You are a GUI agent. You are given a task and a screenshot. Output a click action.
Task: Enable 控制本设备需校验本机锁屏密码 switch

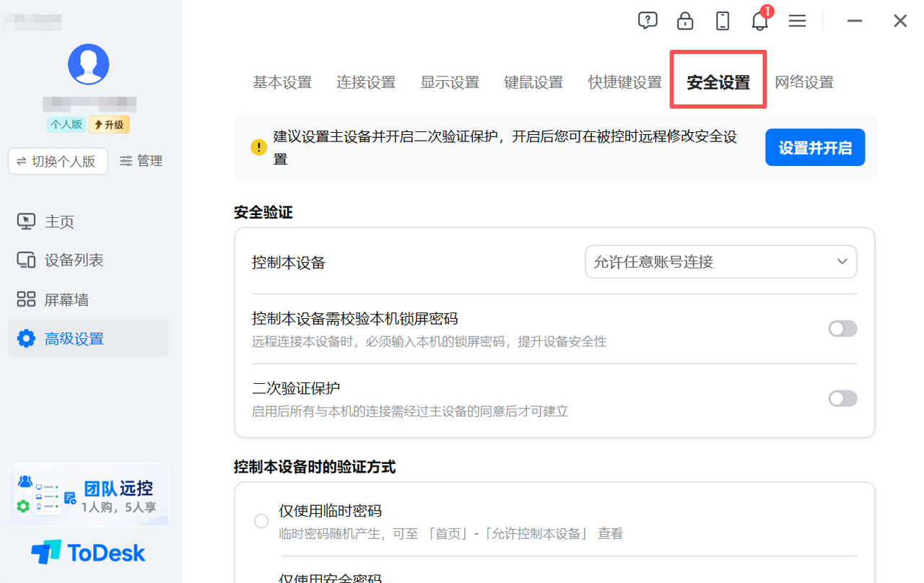[x=842, y=329]
